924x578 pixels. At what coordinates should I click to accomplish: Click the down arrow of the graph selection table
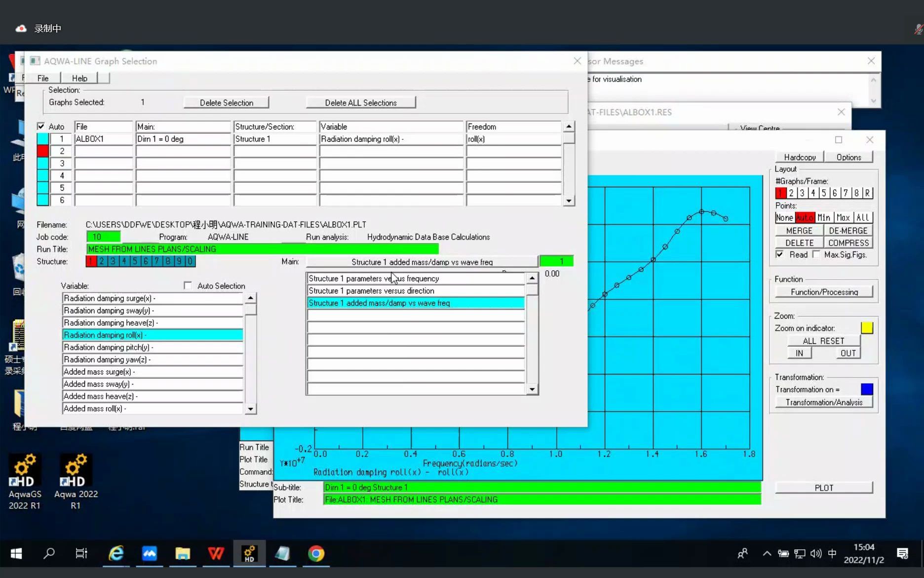point(569,201)
